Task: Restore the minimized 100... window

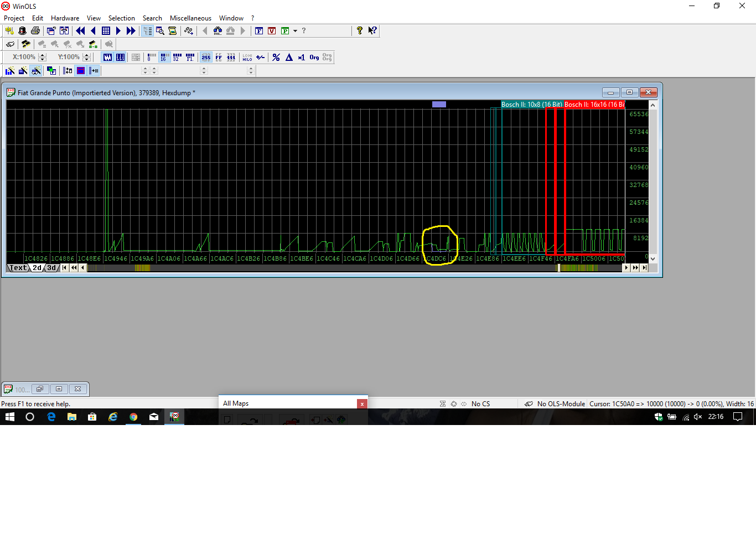Action: tap(40, 389)
